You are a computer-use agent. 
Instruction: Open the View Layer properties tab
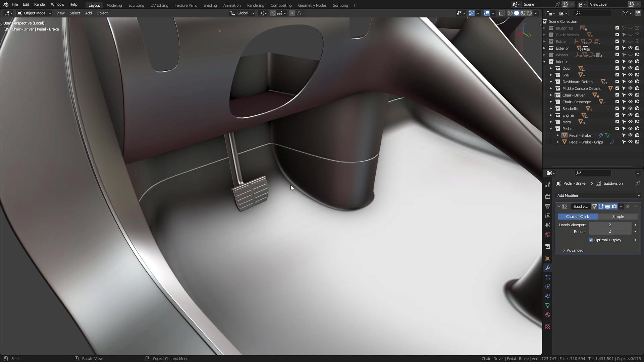click(548, 216)
